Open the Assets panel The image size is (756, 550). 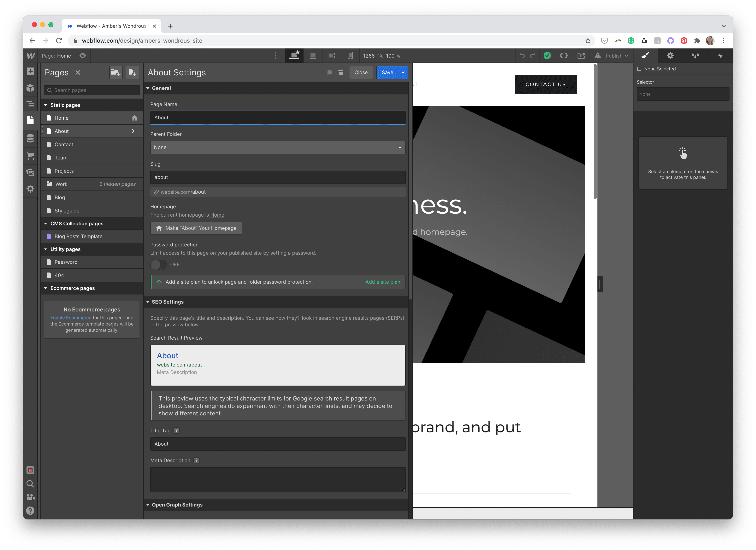(x=30, y=173)
